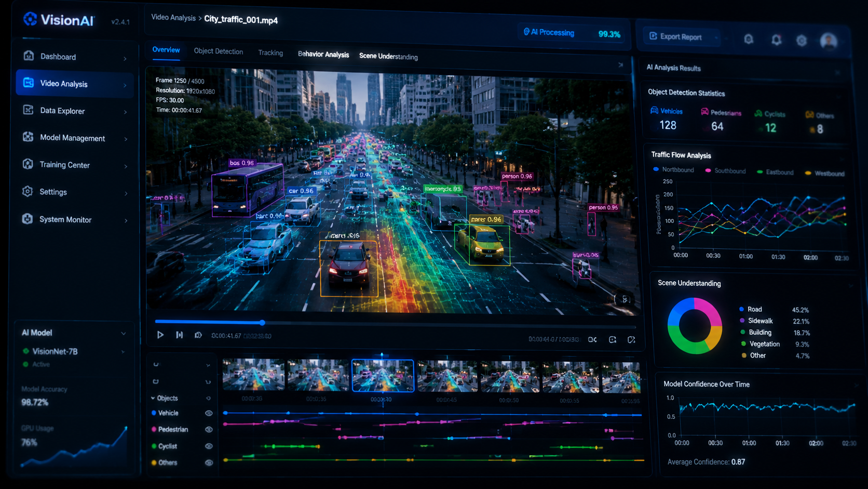Select the first thumbnail at 00:00:30
The image size is (868, 489).
tap(253, 374)
